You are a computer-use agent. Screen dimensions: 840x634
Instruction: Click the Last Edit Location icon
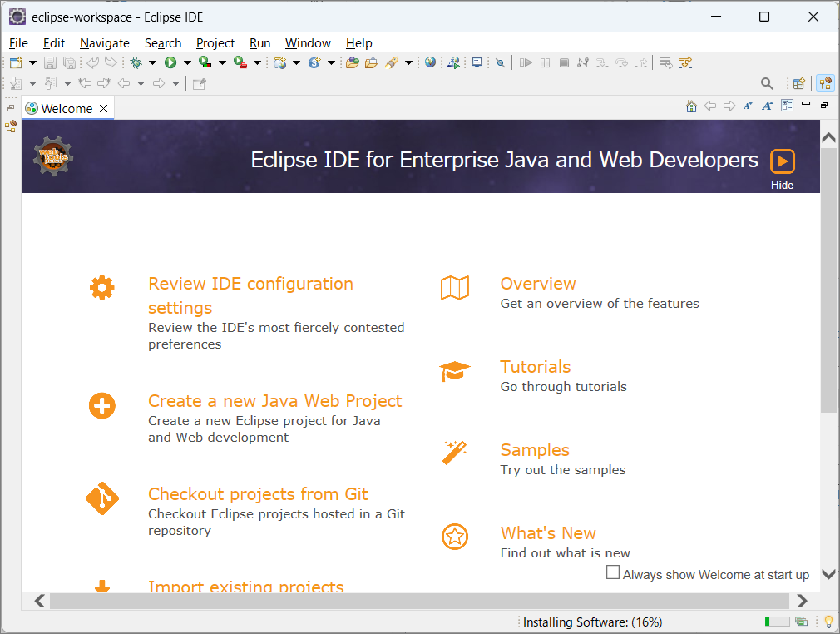[x=86, y=83]
